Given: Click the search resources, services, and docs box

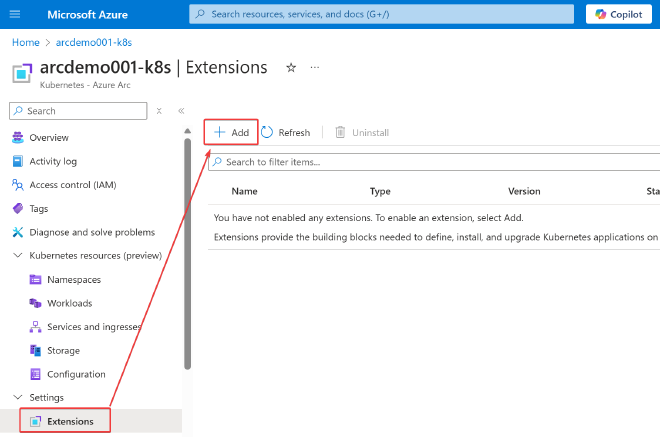Looking at the screenshot, I should click(381, 14).
